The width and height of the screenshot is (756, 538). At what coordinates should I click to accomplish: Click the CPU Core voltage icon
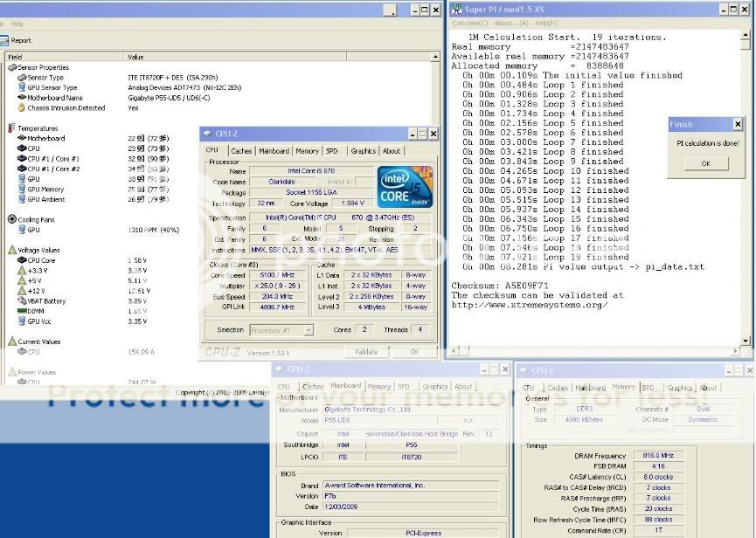(x=22, y=260)
